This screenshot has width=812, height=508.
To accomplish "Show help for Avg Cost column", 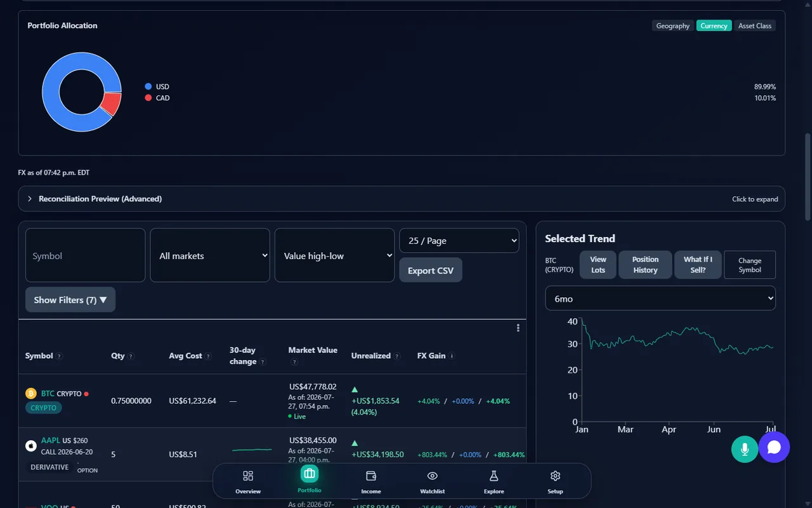I will (208, 356).
